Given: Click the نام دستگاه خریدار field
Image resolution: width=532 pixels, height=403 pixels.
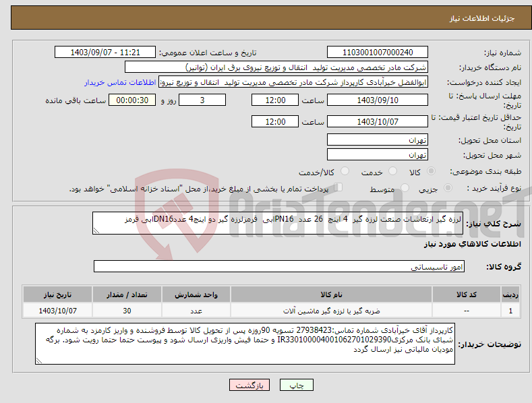Looking at the screenshot, I should 276,67.
